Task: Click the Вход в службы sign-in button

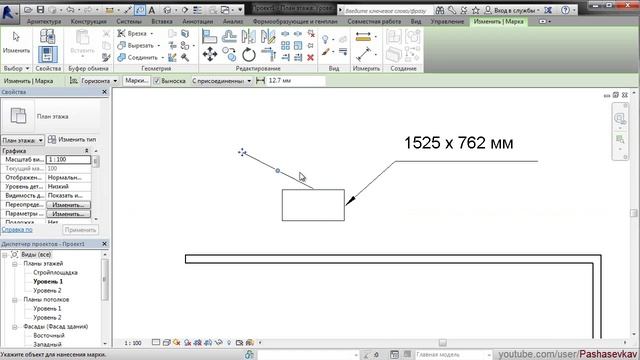Action: point(512,10)
